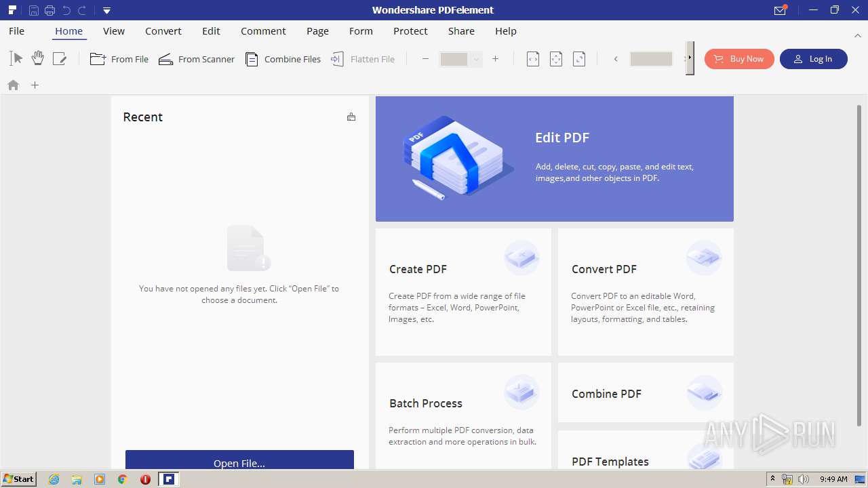
Task: Click the page number input field
Action: point(651,59)
